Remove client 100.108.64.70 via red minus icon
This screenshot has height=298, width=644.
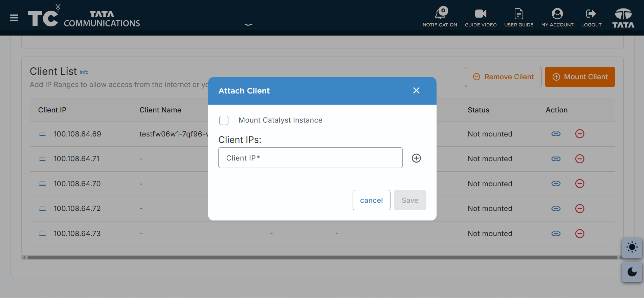coord(580,184)
